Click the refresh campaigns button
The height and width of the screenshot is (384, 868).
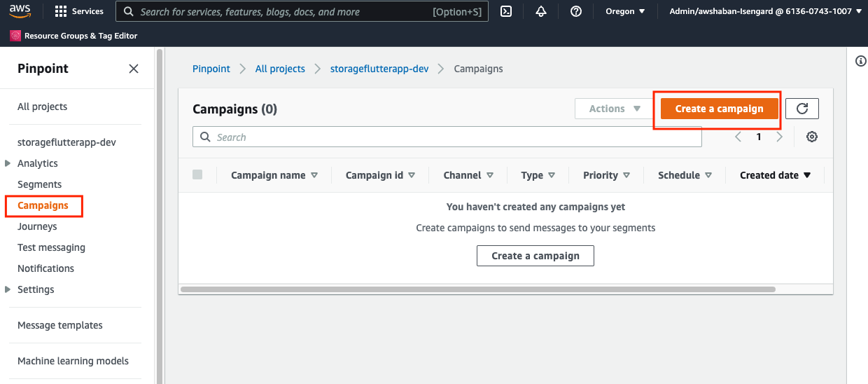click(x=802, y=109)
